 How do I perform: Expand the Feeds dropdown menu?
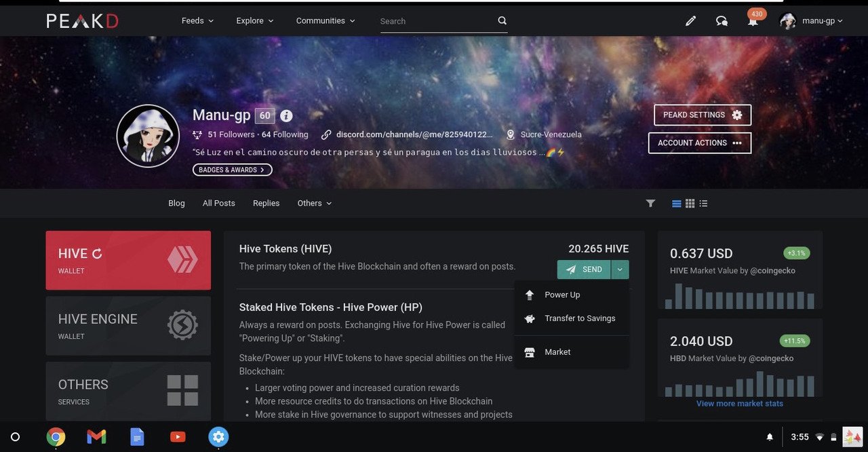click(197, 21)
